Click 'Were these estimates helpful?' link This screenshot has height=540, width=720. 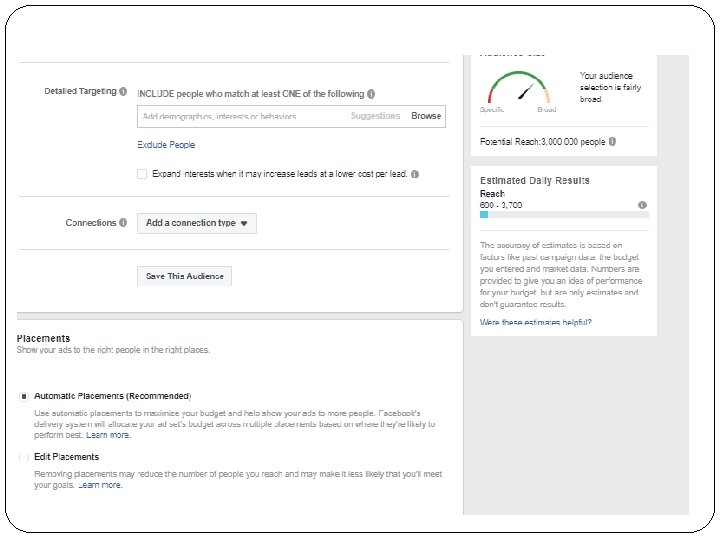(535, 322)
